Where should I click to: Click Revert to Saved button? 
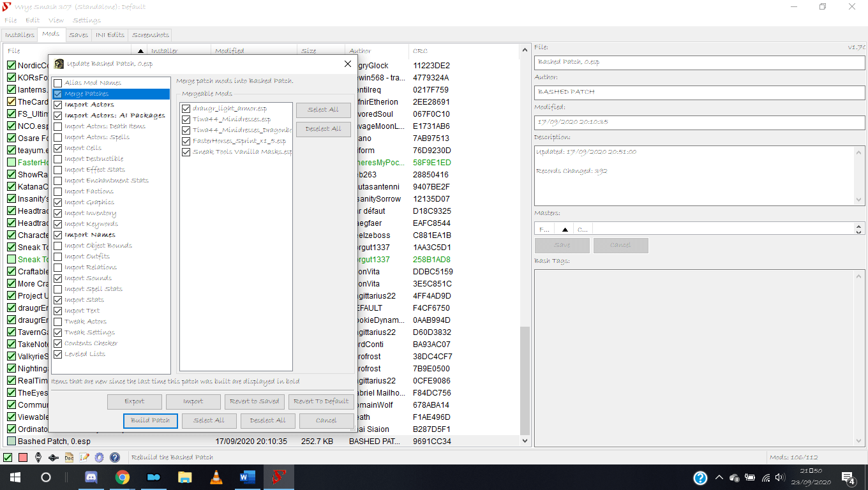tap(255, 401)
